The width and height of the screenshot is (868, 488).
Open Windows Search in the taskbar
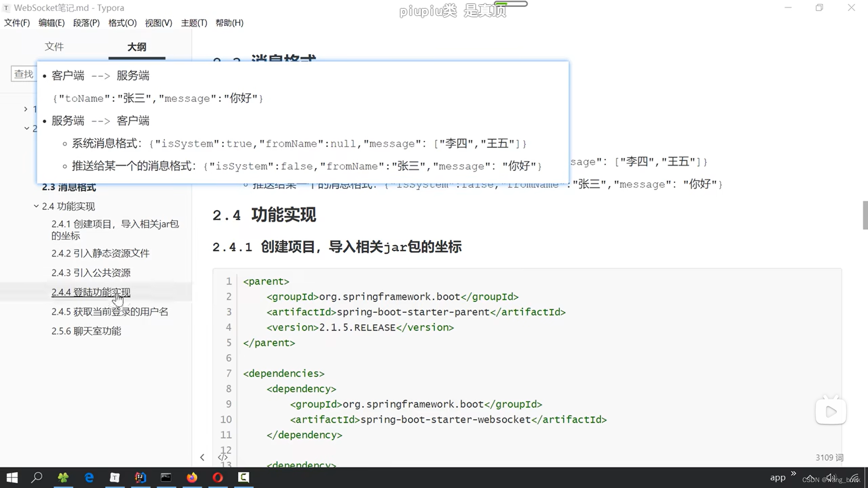(x=37, y=477)
